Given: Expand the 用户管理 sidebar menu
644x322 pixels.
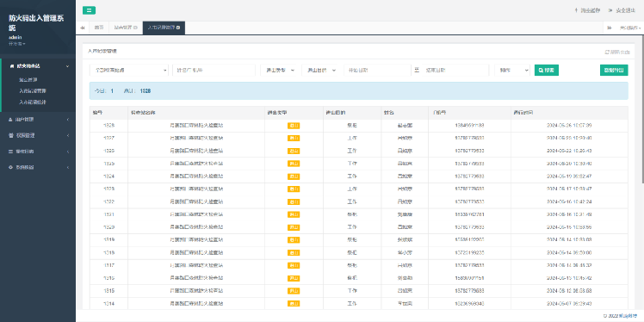Looking at the screenshot, I should pos(39,120).
